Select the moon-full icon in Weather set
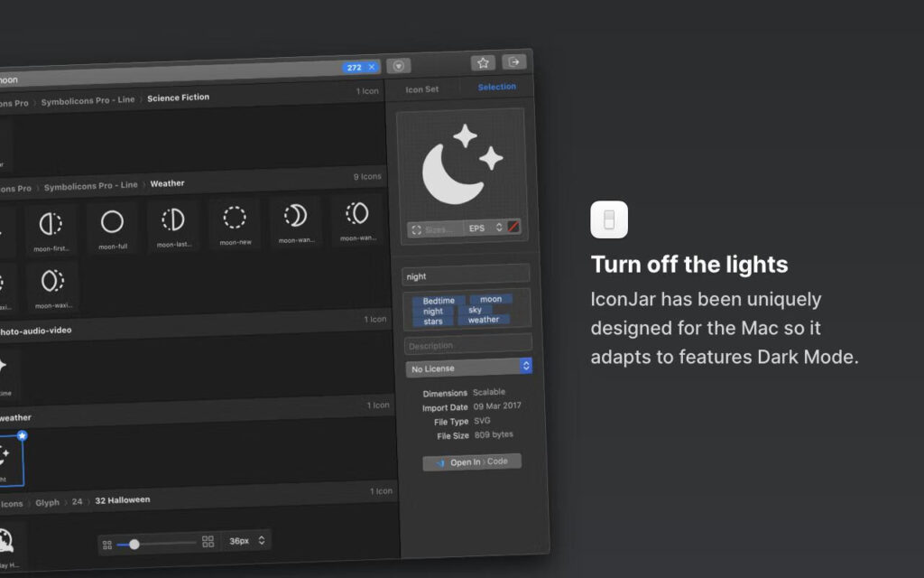 tap(112, 219)
